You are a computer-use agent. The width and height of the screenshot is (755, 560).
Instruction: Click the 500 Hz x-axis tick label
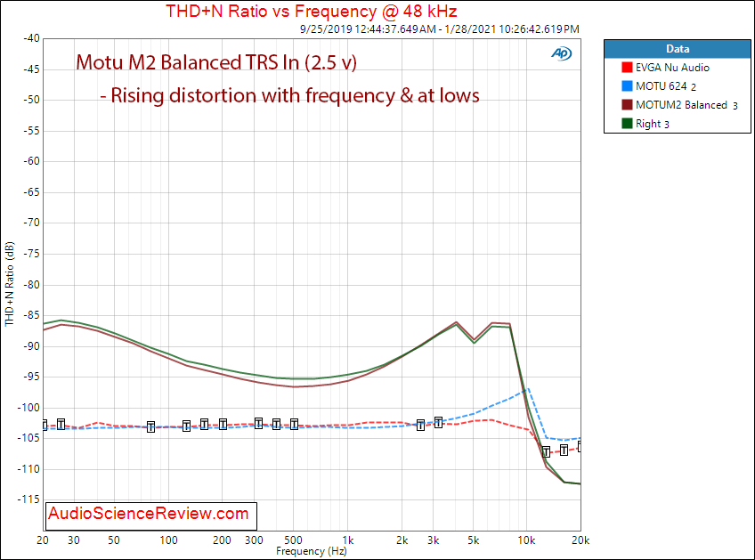coord(293,540)
